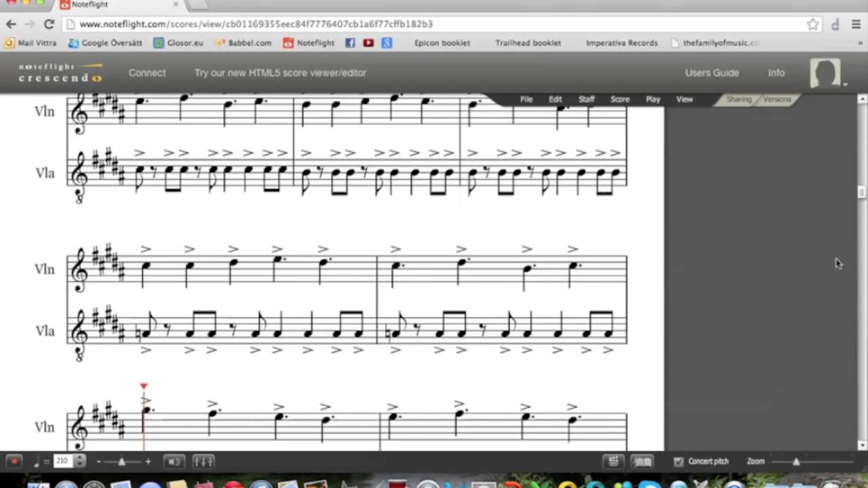Click the minus icon beside the volume slider
The width and height of the screenshot is (868, 488).
pos(99,462)
